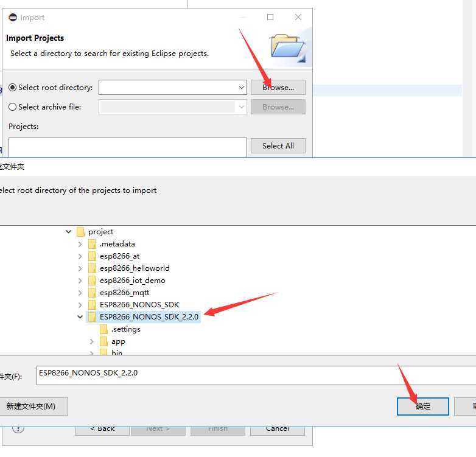Viewport: 476px width, 457px height.
Task: Close the Import dialog window
Action: pyautogui.click(x=298, y=17)
